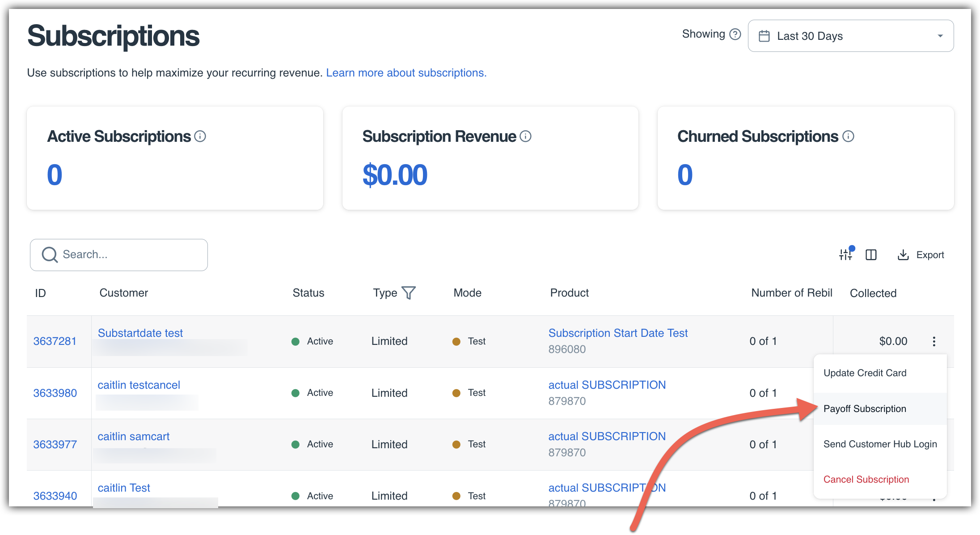Open the three-dot menu for subscription 3637281
Viewport: 980px width, 535px height.
[x=934, y=341]
